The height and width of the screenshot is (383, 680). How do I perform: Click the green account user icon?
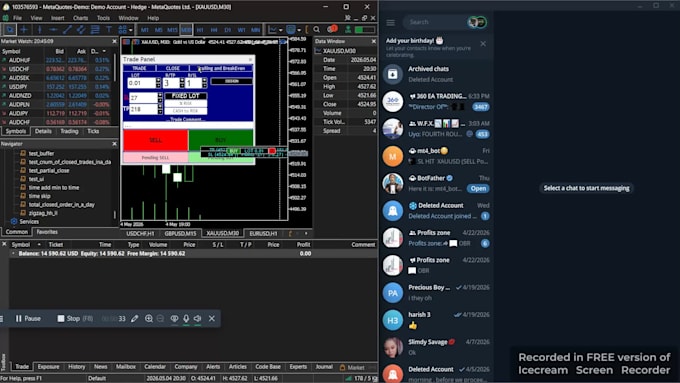(x=348, y=29)
